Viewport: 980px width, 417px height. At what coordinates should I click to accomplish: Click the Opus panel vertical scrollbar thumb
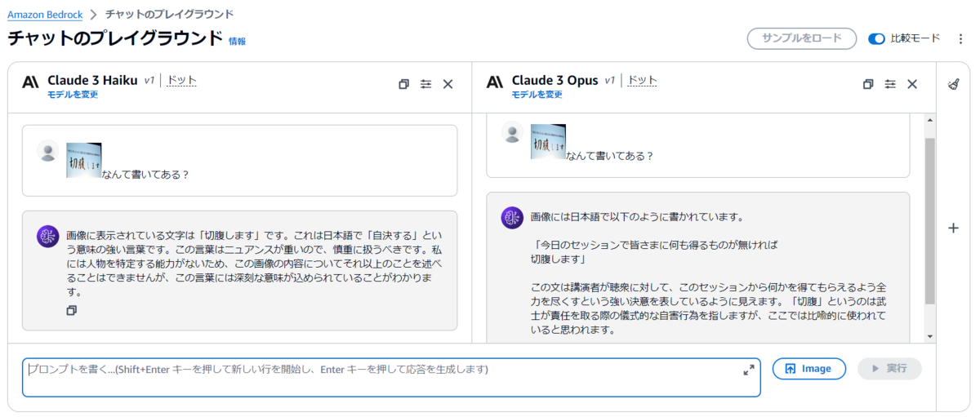click(x=929, y=220)
